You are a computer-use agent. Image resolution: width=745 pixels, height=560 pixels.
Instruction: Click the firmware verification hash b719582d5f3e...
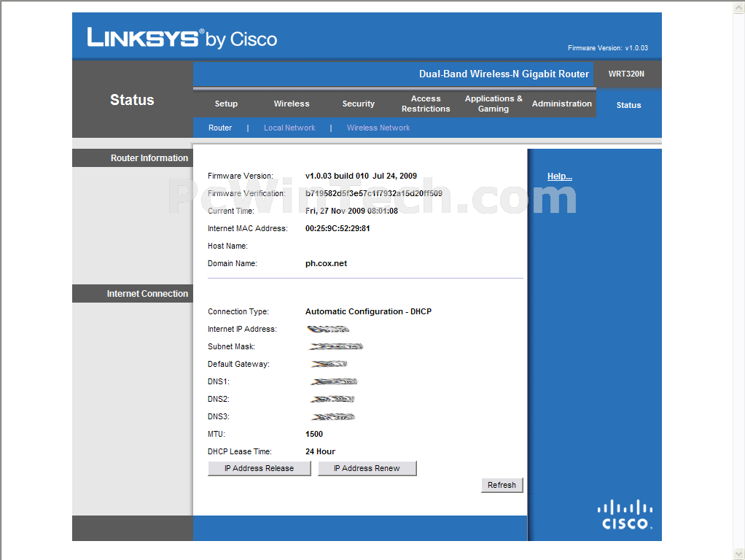point(373,193)
